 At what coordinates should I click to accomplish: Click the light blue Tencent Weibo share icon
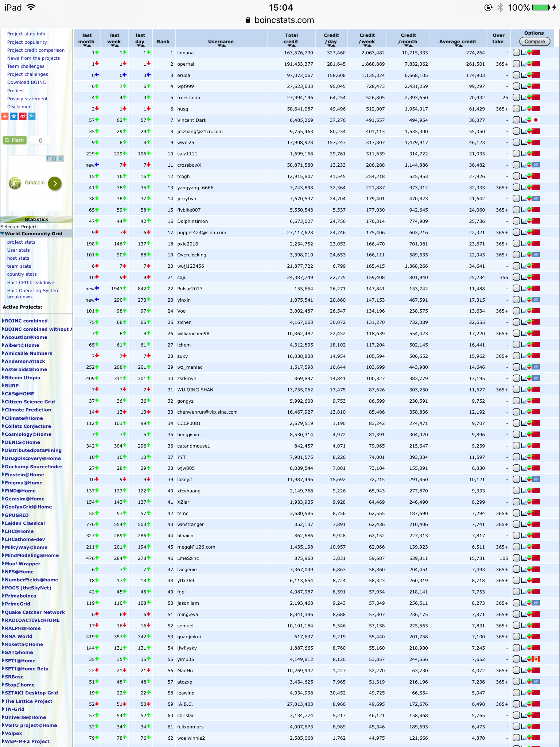(x=32, y=116)
